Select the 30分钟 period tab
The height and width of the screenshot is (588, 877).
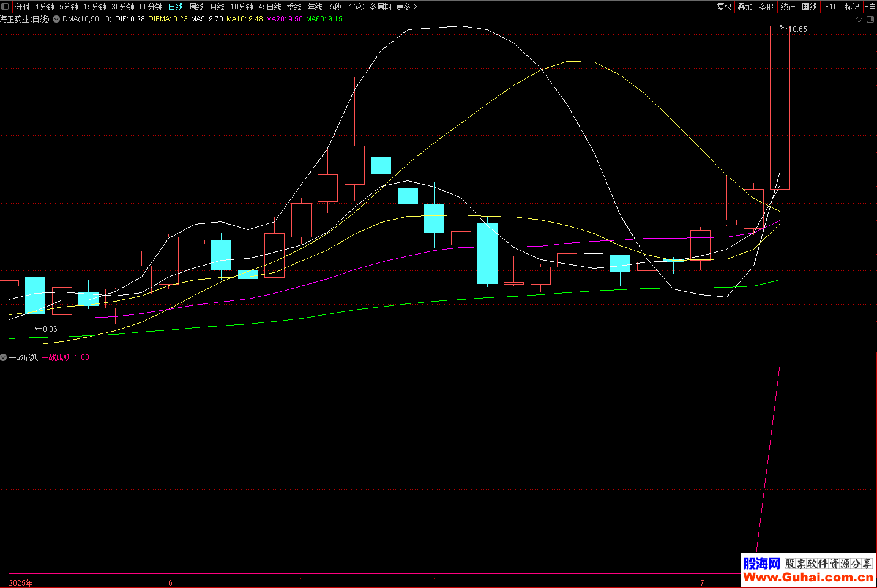tap(123, 7)
